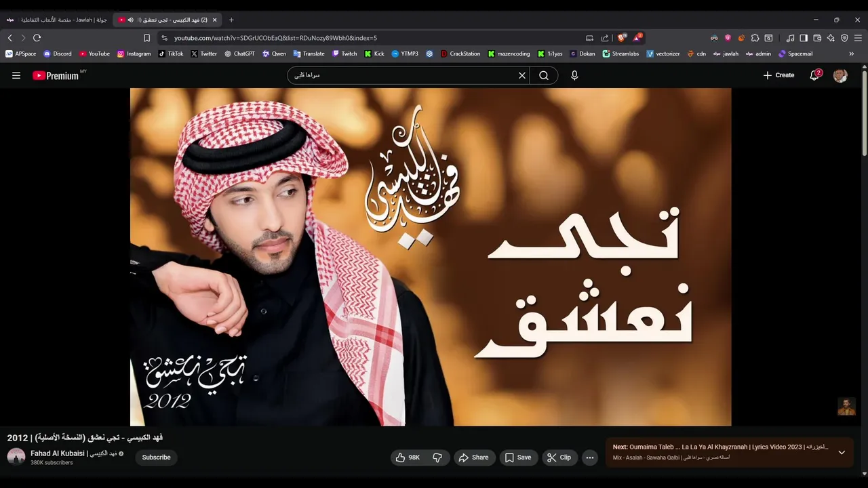
Task: Open browser extensions puzzle icon
Action: tap(755, 38)
